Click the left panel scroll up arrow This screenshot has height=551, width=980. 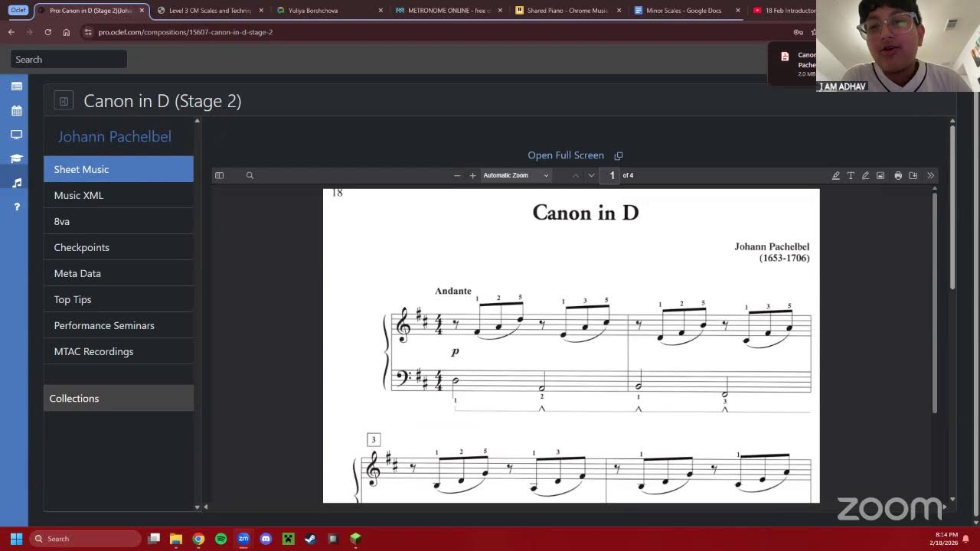tap(197, 121)
